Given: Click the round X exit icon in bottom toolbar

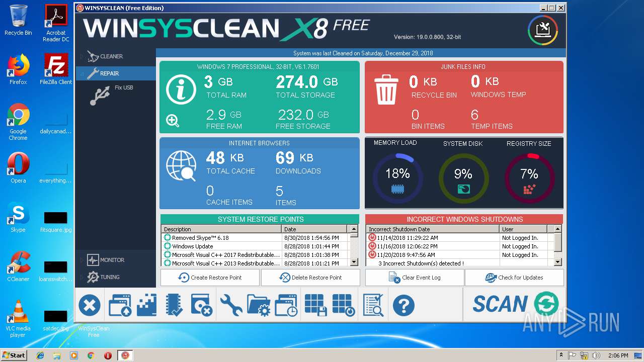Looking at the screenshot, I should (89, 305).
